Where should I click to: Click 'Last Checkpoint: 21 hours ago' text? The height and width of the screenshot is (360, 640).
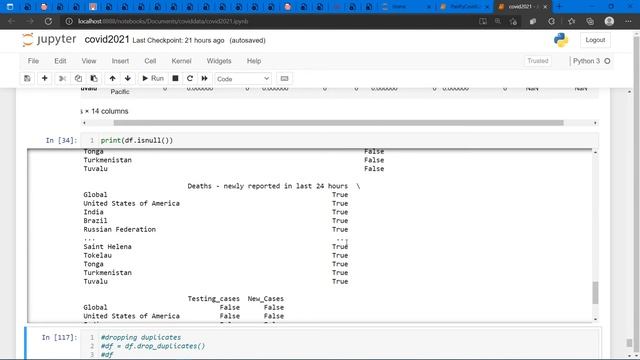178,40
